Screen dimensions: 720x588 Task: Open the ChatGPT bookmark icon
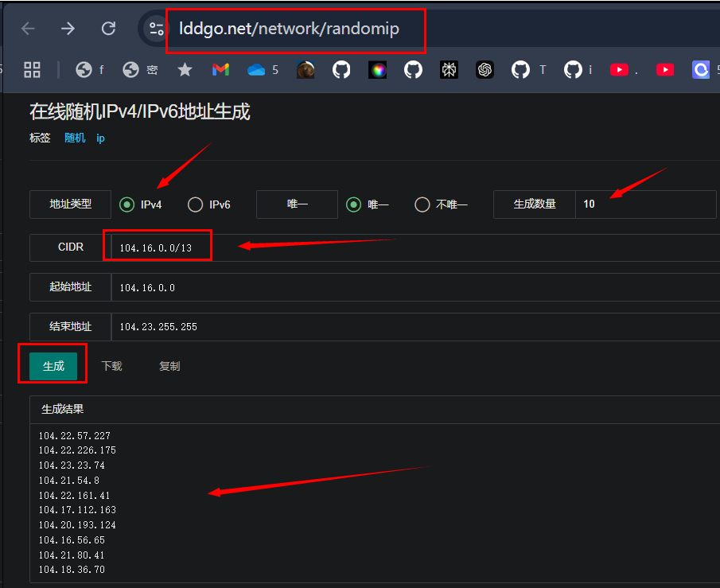485,70
